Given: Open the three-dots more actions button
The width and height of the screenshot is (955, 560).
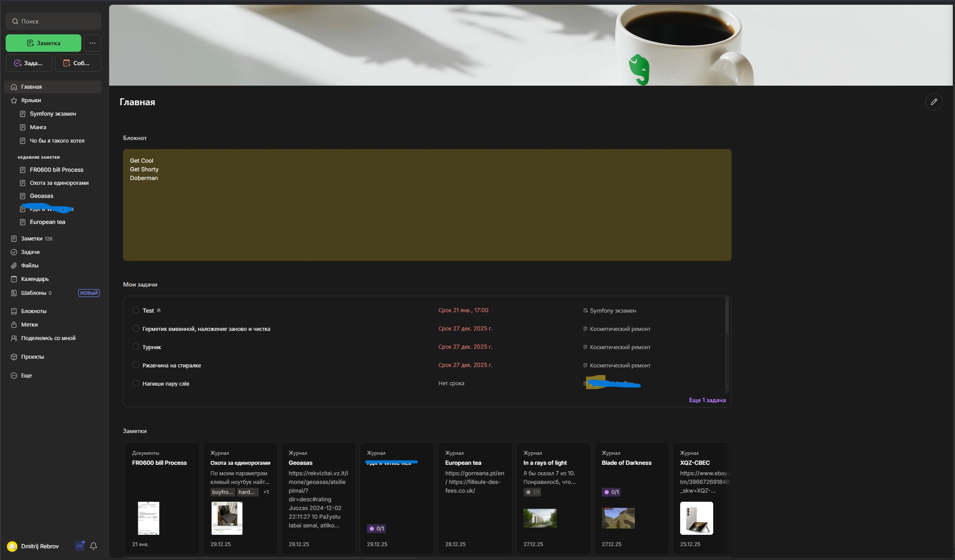Looking at the screenshot, I should coord(93,43).
